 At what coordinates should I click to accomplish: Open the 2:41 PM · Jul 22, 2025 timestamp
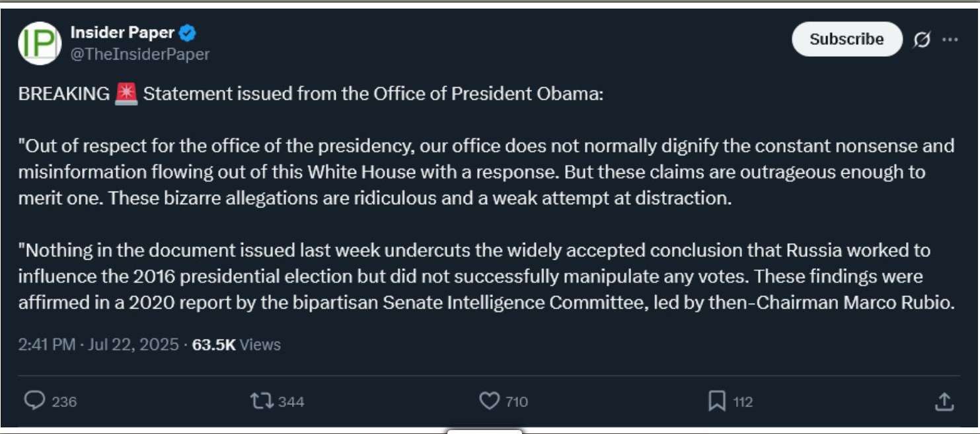pyautogui.click(x=98, y=344)
